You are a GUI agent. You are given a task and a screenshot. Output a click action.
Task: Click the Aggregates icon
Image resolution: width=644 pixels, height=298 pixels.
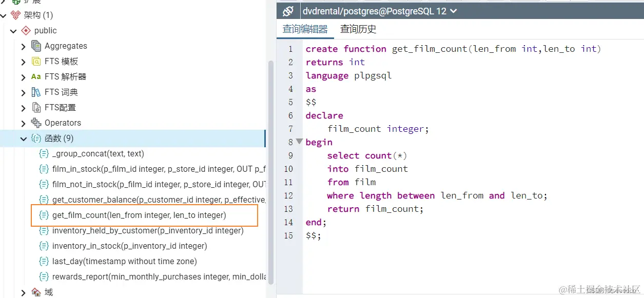pos(36,46)
